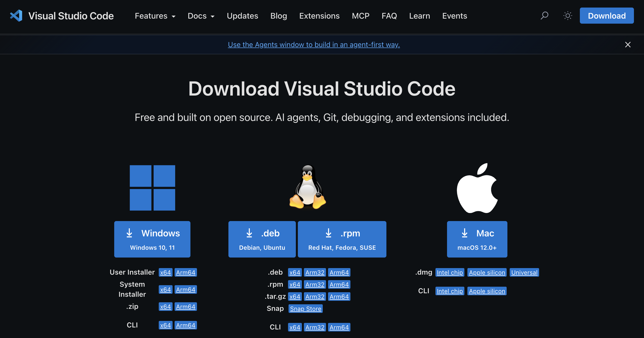Screen dimensions: 644x338
Task: Pick Linux .deb Arm64 link
Action: pos(339,272)
